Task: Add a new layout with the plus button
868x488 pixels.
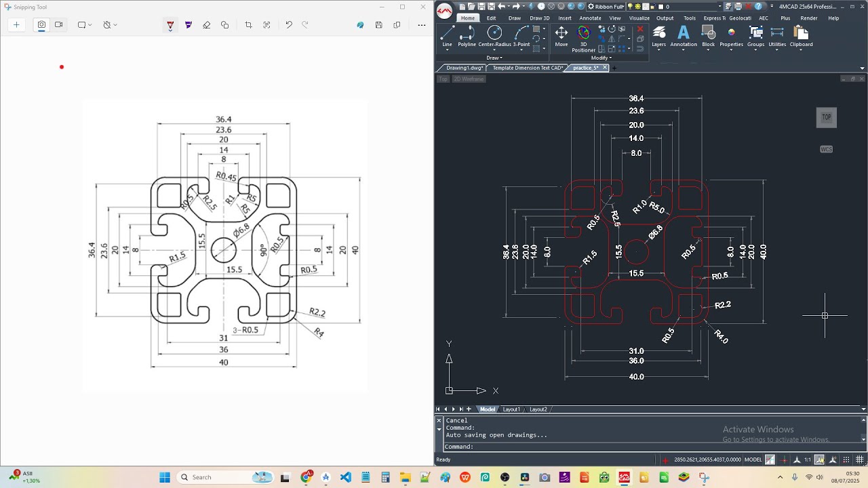Action: point(469,409)
